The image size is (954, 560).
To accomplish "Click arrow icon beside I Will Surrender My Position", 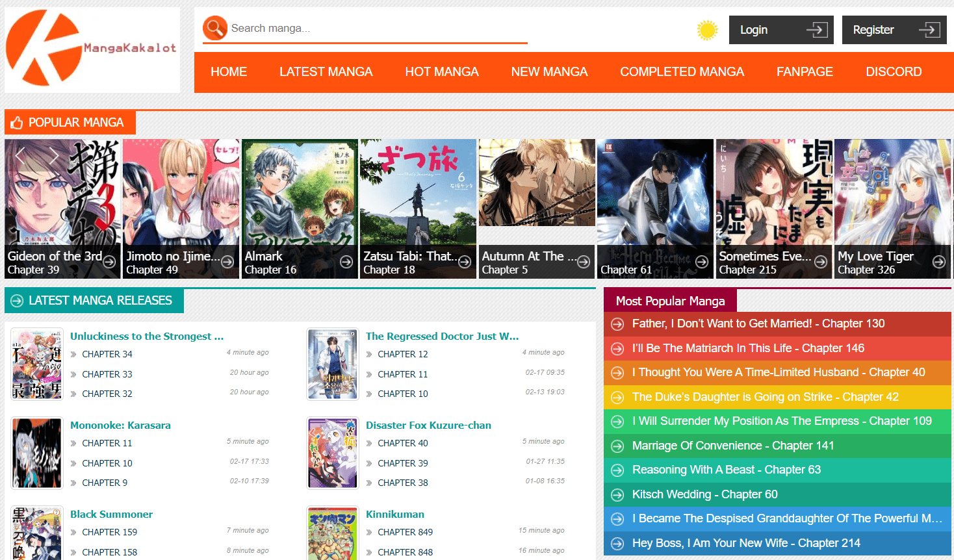I will point(617,422).
